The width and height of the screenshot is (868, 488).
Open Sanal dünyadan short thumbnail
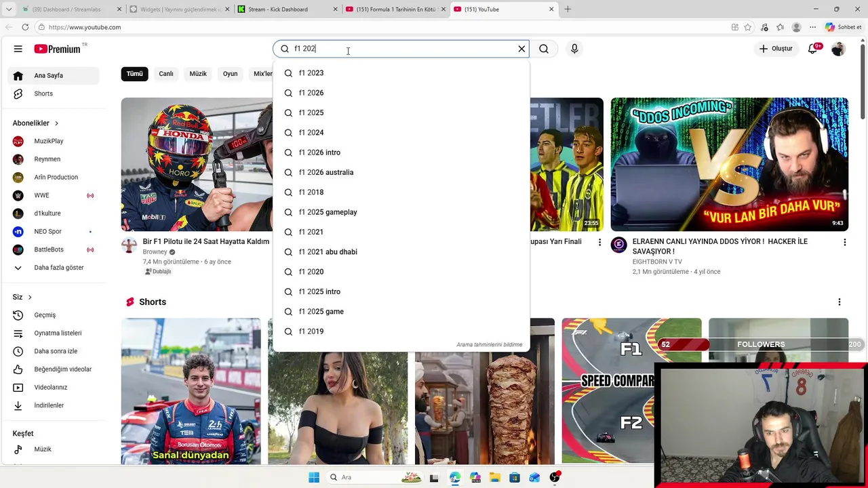(191, 391)
